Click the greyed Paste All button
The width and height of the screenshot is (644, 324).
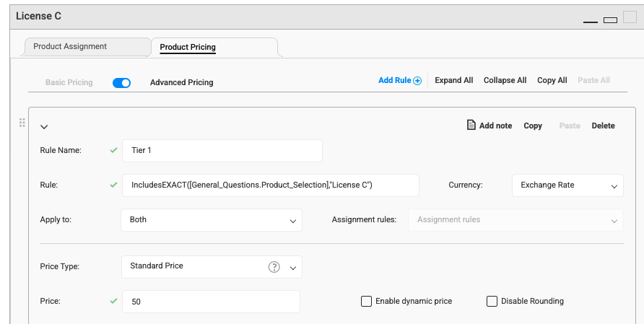tap(593, 81)
